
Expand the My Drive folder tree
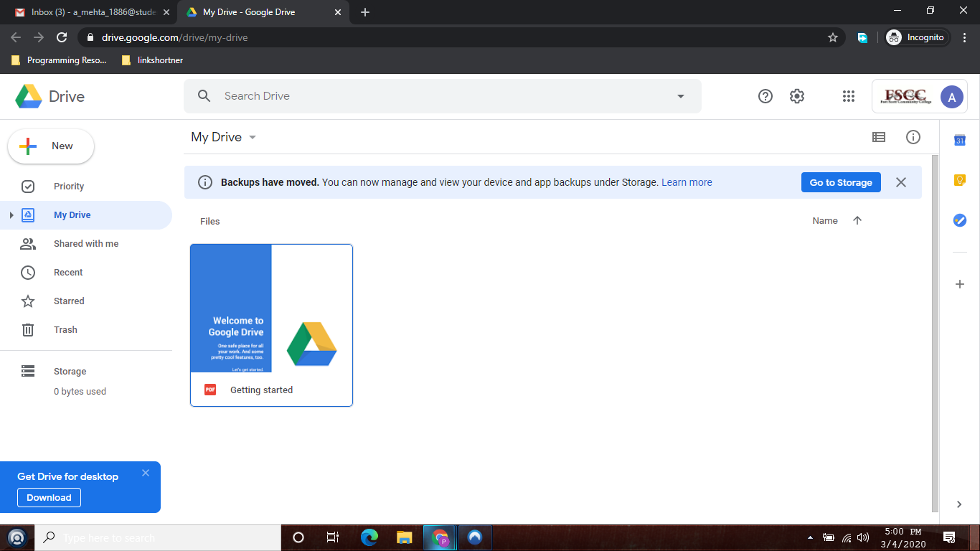(x=11, y=215)
